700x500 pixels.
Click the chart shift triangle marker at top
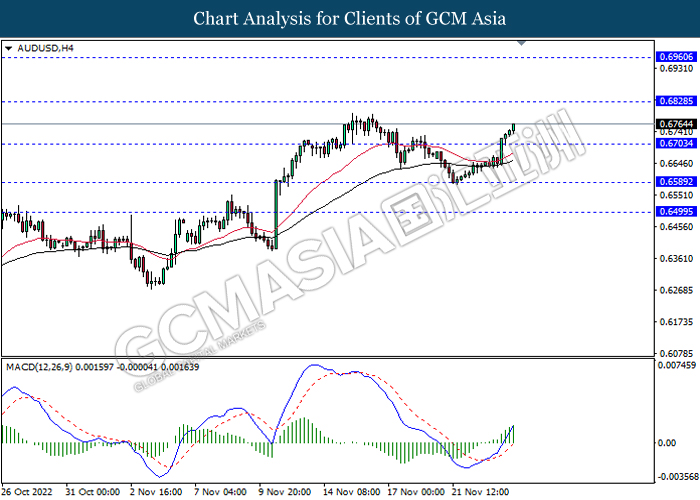coord(521,43)
